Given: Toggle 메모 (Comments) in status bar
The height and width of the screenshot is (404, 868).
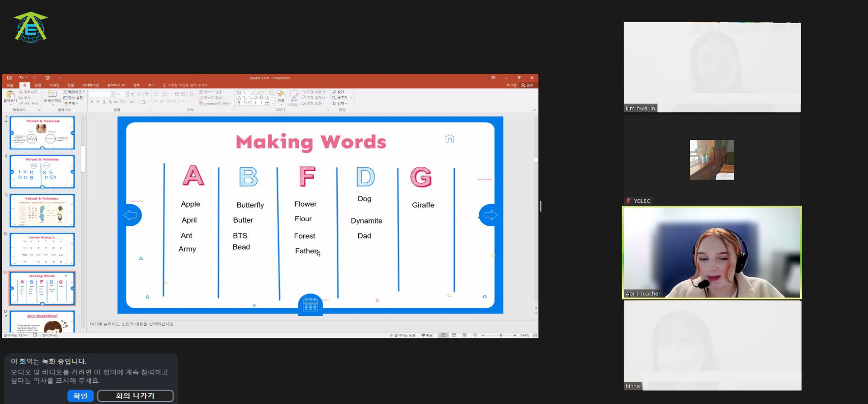Looking at the screenshot, I should pos(427,335).
